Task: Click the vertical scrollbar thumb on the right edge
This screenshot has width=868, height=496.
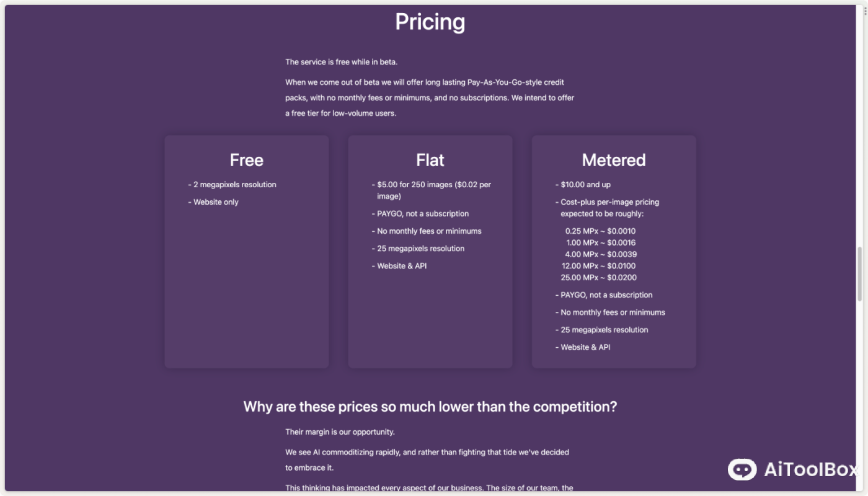Action: pos(859,274)
